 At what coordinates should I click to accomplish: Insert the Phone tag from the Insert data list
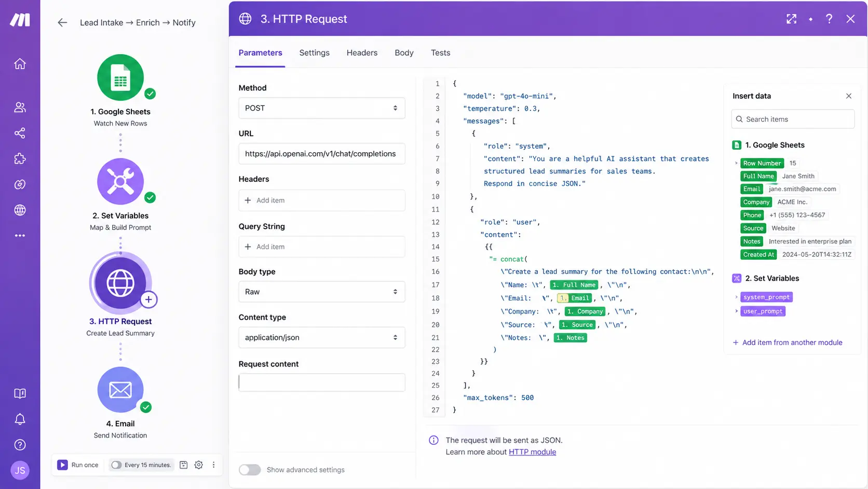[x=752, y=215]
